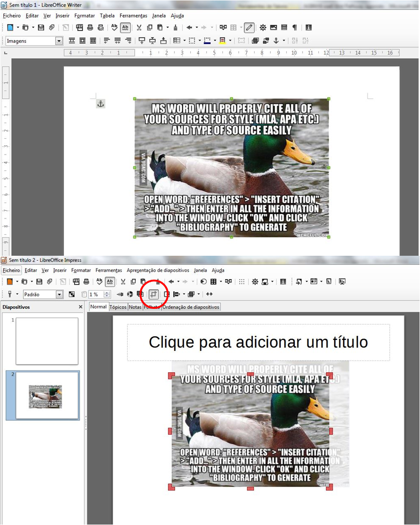Toggle Formatting Marks pilcrow in Writer

(x=295, y=27)
